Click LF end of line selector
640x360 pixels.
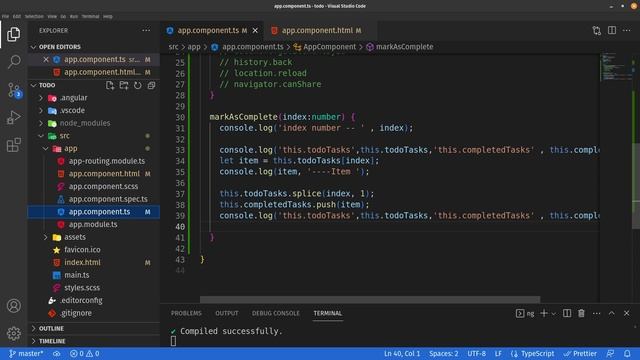498,353
